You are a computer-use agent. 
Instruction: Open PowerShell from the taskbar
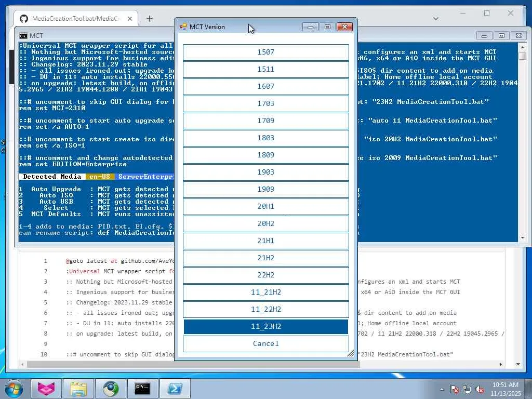pyautogui.click(x=175, y=389)
